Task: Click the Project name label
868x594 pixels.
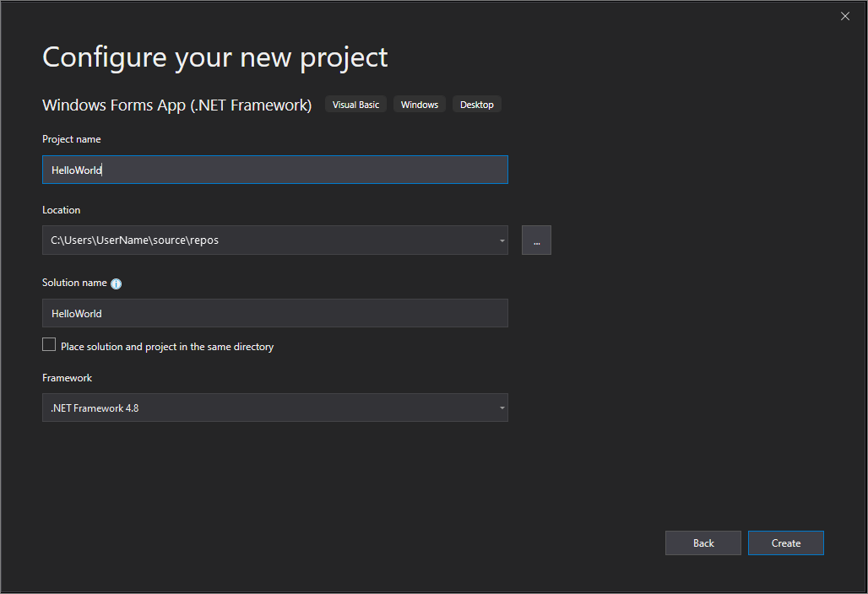Action: pos(72,139)
